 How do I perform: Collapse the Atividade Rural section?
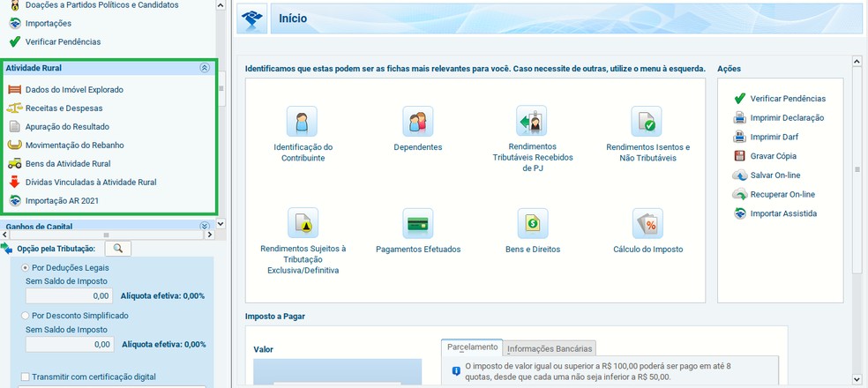(x=205, y=68)
